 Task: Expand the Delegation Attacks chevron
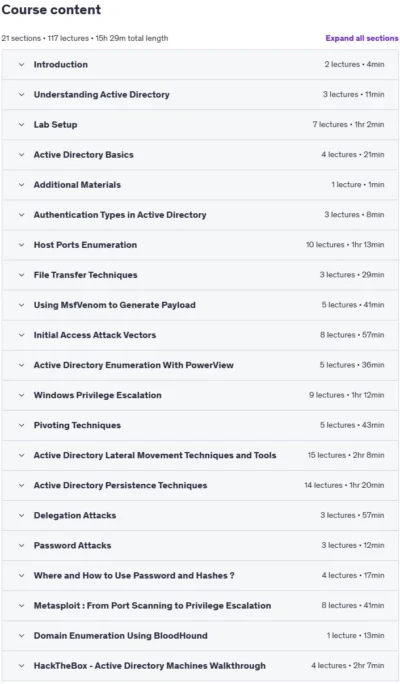tap(21, 516)
